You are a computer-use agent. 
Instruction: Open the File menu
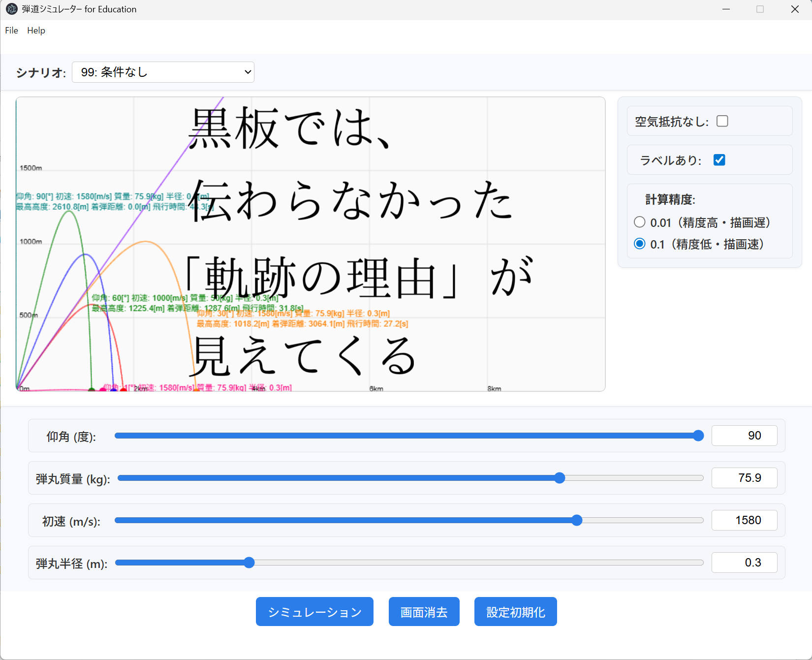click(x=11, y=30)
